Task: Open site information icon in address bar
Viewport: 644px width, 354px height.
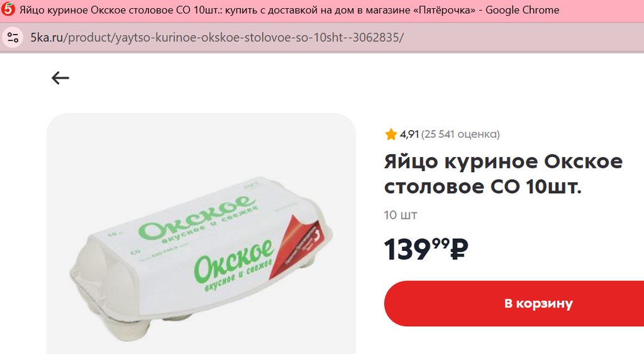Action: (x=13, y=38)
